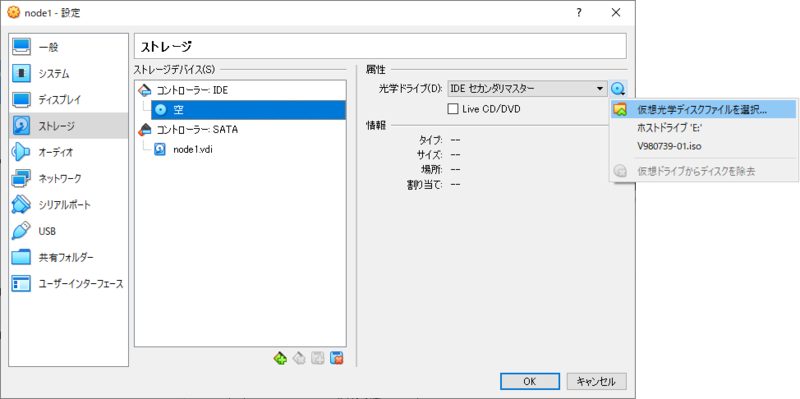800x399 pixels.
Task: Click the IDE controller icon
Action: (145, 91)
